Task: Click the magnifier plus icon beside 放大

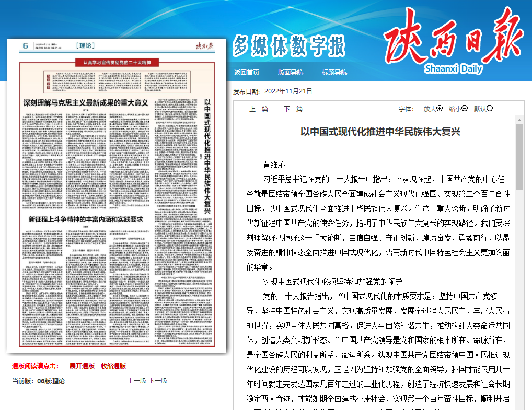Action: pos(440,109)
